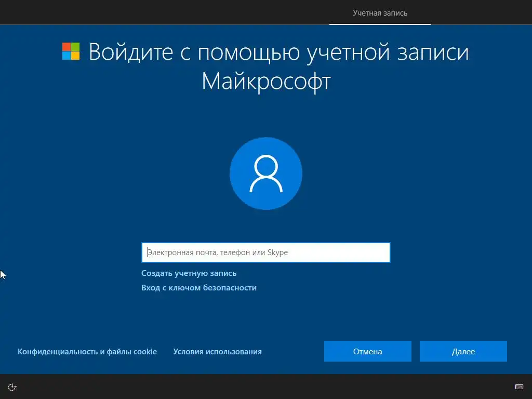Focus the email, phone or Skype field

[266, 252]
